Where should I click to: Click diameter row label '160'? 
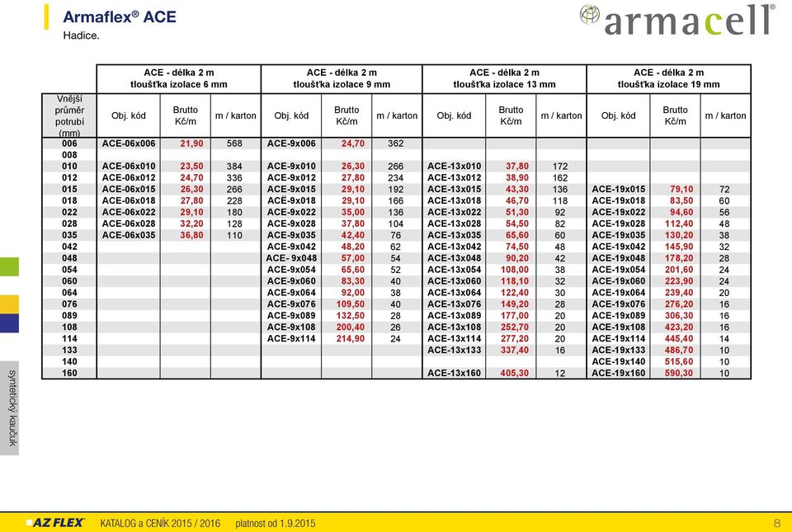(x=69, y=373)
